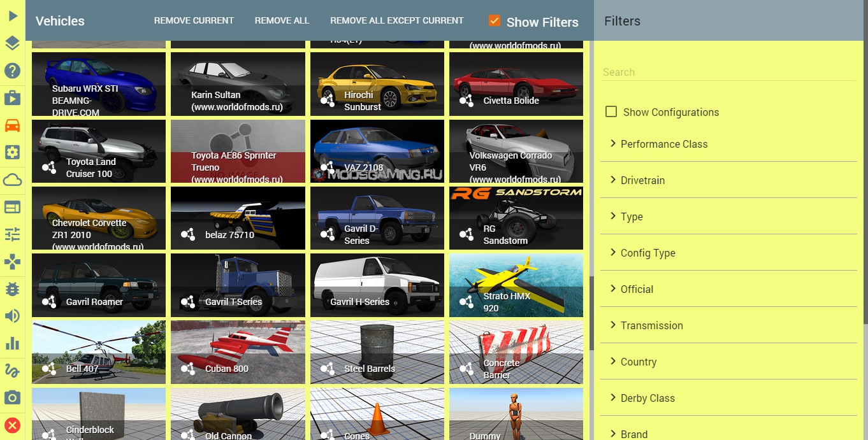
Task: Expand the Drivetrain filter
Action: 728,180
